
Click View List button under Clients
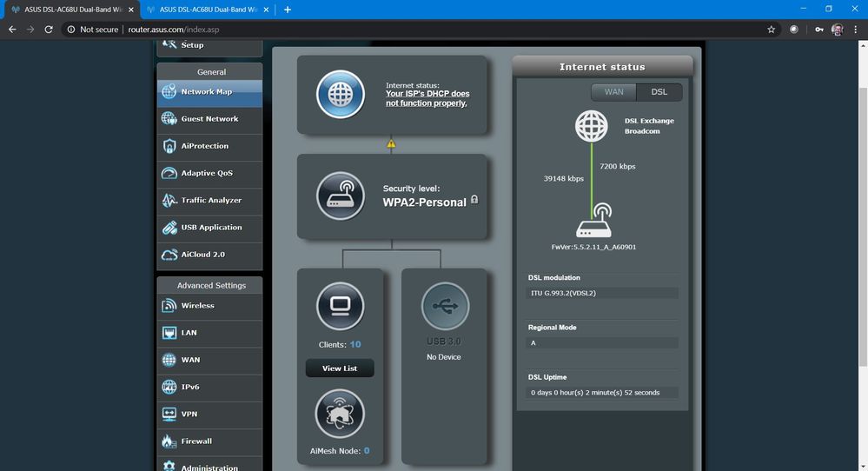(340, 368)
